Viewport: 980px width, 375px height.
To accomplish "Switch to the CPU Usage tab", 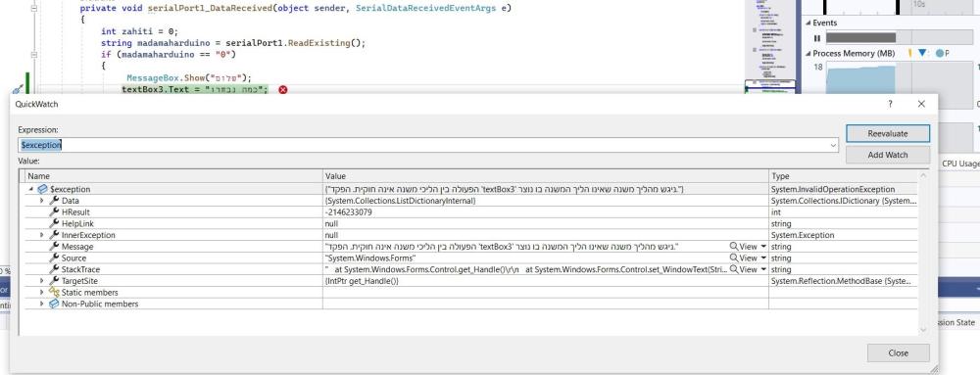I will click(960, 164).
